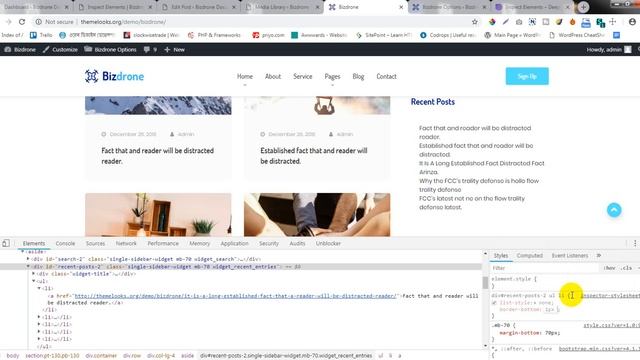Screen dimensions: 640x360
Task: Click New in the WordPress admin bar
Action: (175, 49)
